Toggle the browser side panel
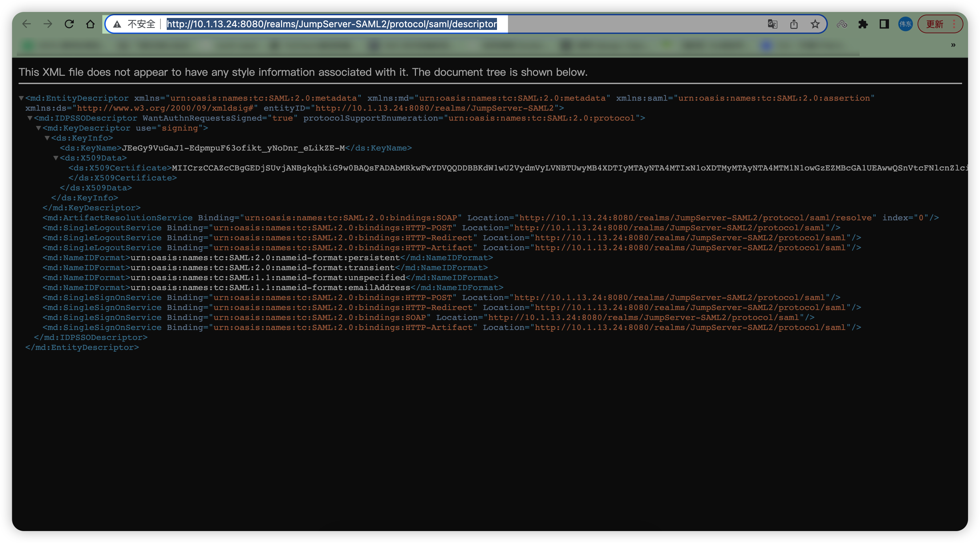The height and width of the screenshot is (543, 980). point(884,24)
